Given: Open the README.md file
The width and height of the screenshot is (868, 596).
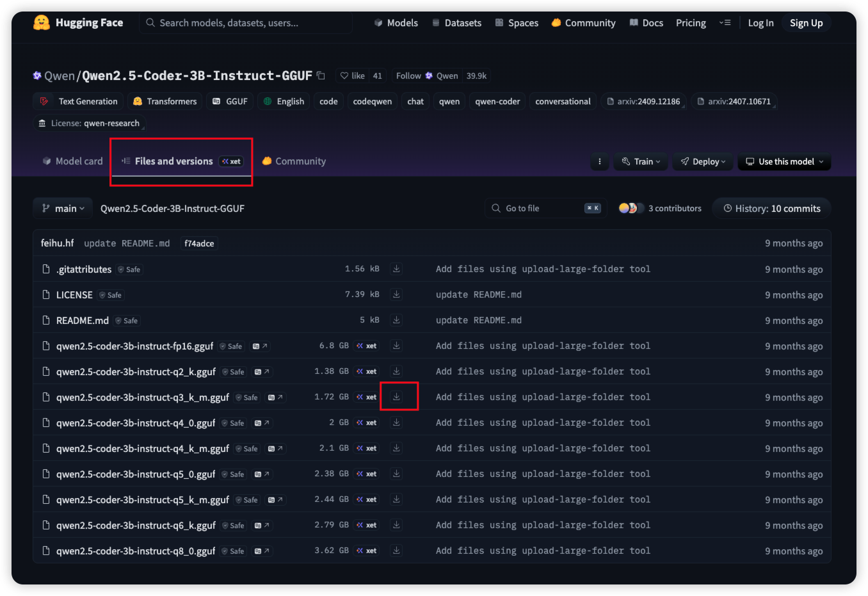Looking at the screenshot, I should pos(83,321).
